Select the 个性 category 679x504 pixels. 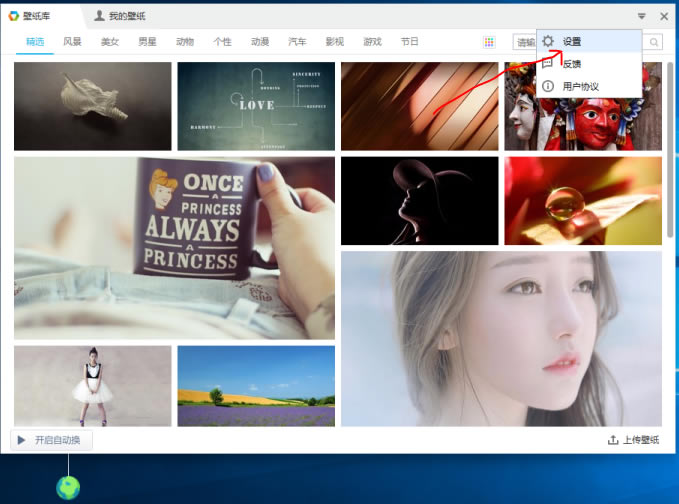click(222, 42)
